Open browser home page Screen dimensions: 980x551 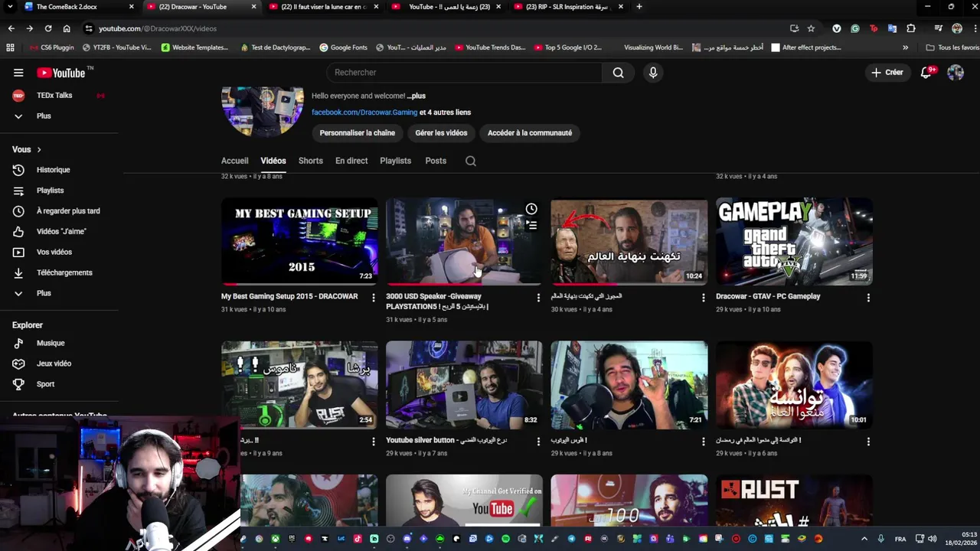tap(67, 28)
